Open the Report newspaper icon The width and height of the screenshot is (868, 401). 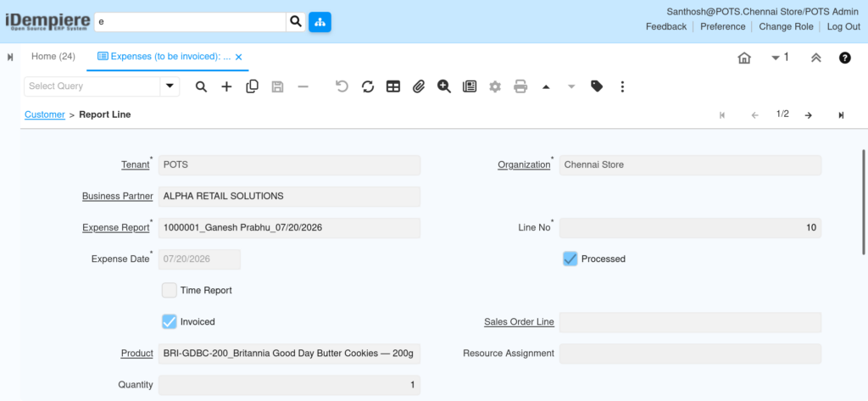tap(470, 86)
